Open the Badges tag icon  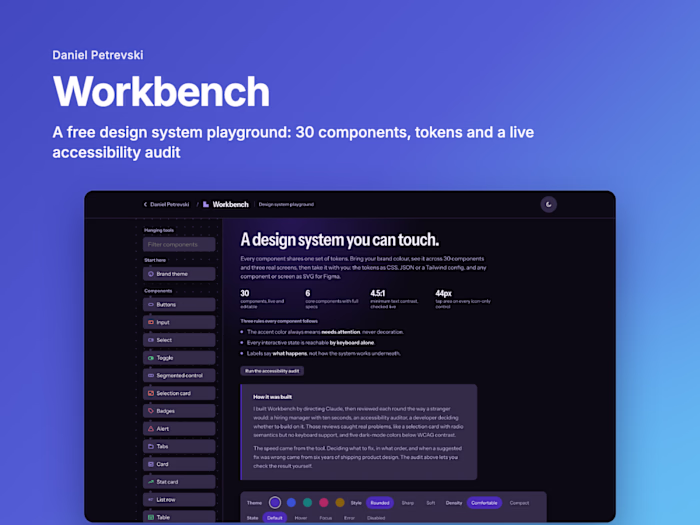click(x=151, y=411)
